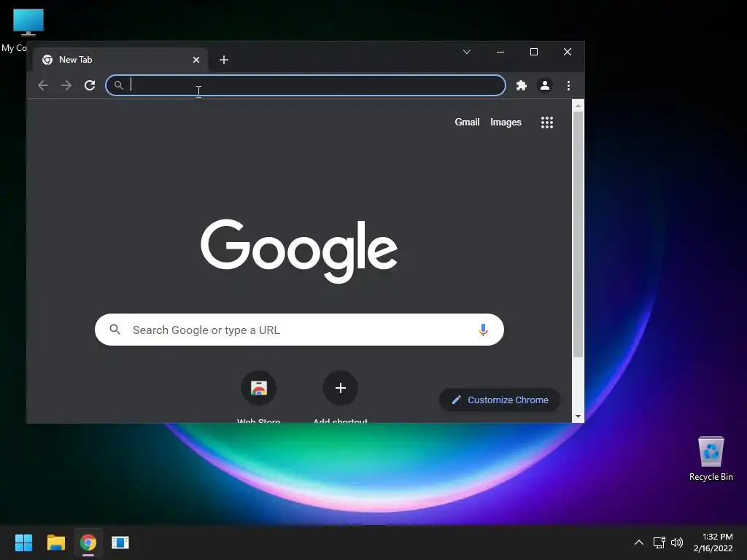Click the search icon in address bar
The width and height of the screenshot is (747, 560).
pyautogui.click(x=119, y=85)
